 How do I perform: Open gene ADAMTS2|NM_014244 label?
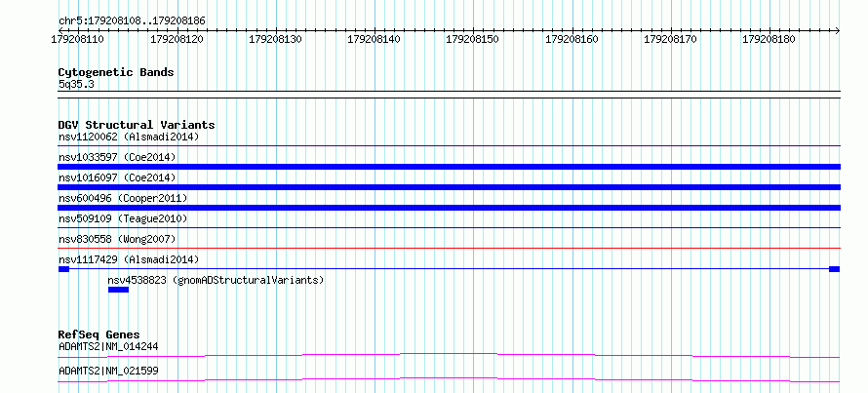108,346
